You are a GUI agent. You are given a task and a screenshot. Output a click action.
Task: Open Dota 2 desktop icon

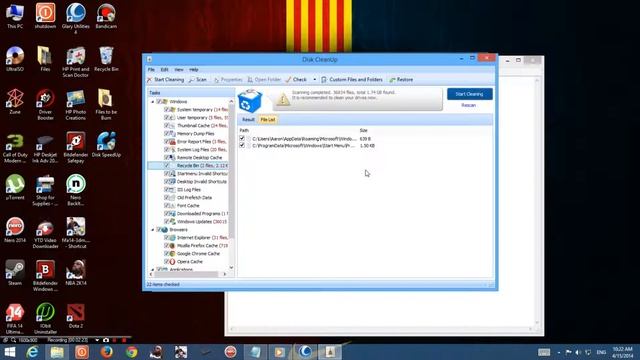(x=76, y=316)
